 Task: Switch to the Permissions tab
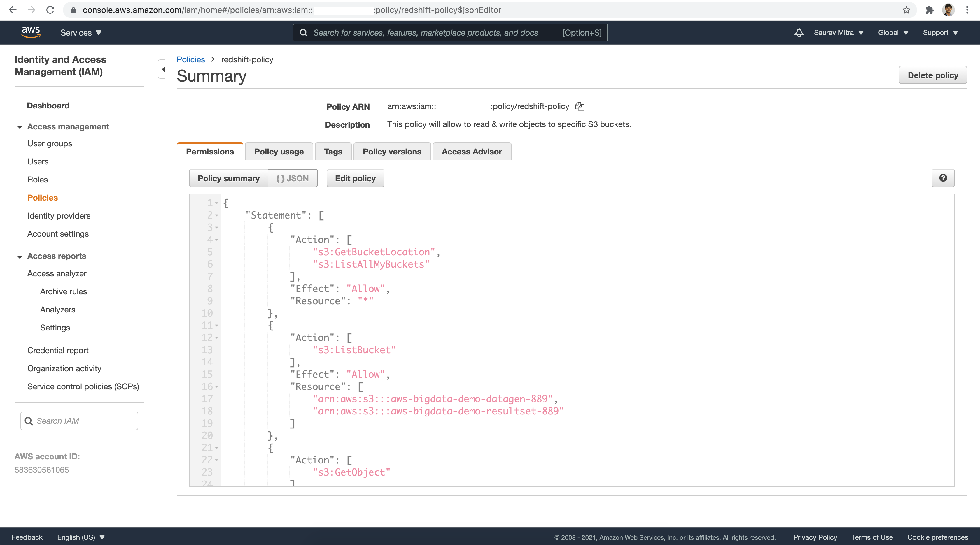pyautogui.click(x=210, y=152)
